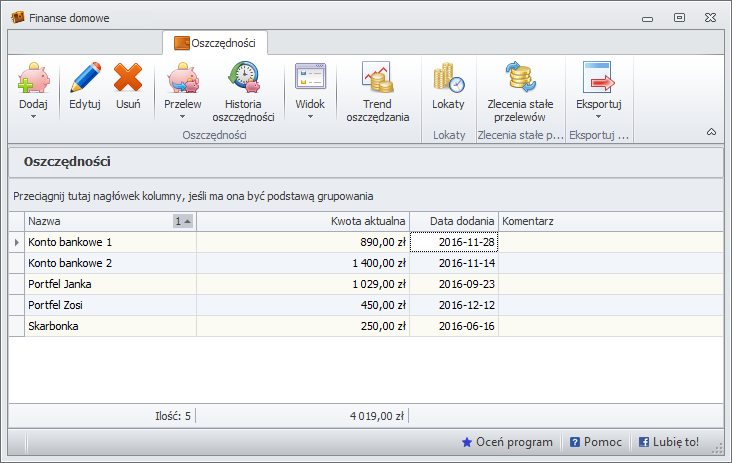This screenshot has width=732, height=463.
Task: Click the Dodaj piggy bank icon
Action: click(33, 78)
